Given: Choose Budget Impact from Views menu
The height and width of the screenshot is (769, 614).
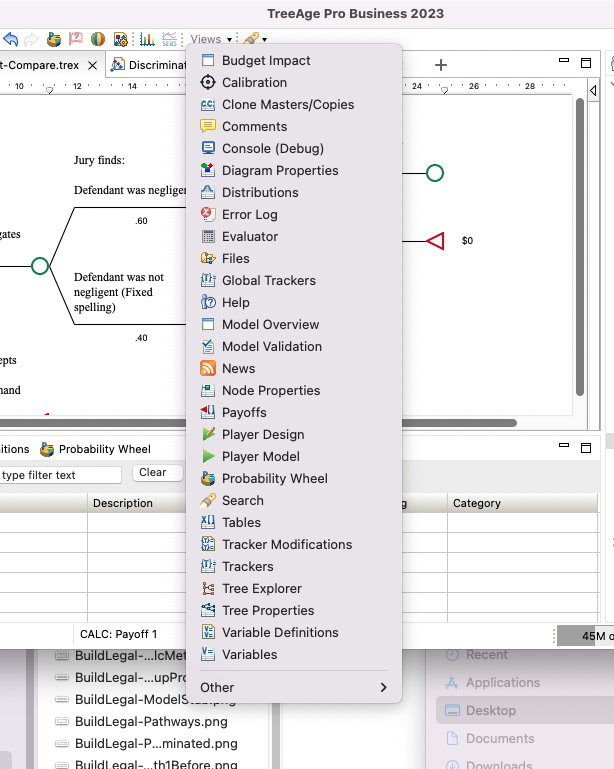Looking at the screenshot, I should [266, 61].
